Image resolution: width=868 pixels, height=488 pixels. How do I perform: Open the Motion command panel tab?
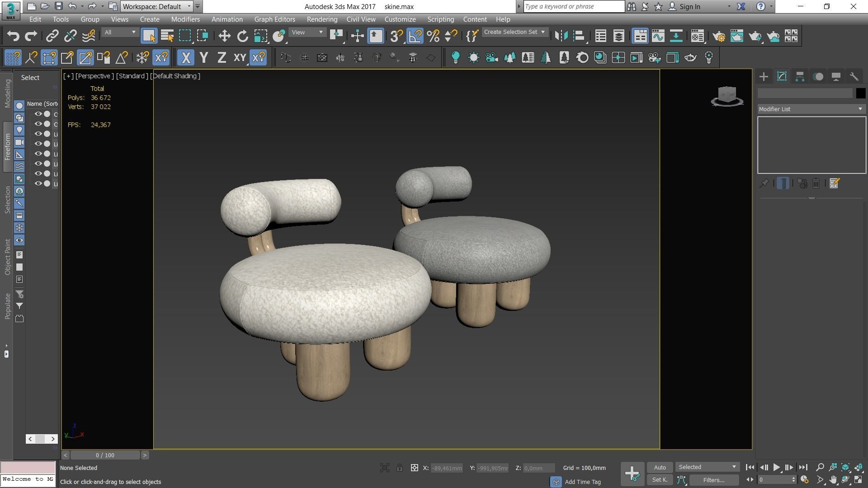click(x=818, y=76)
